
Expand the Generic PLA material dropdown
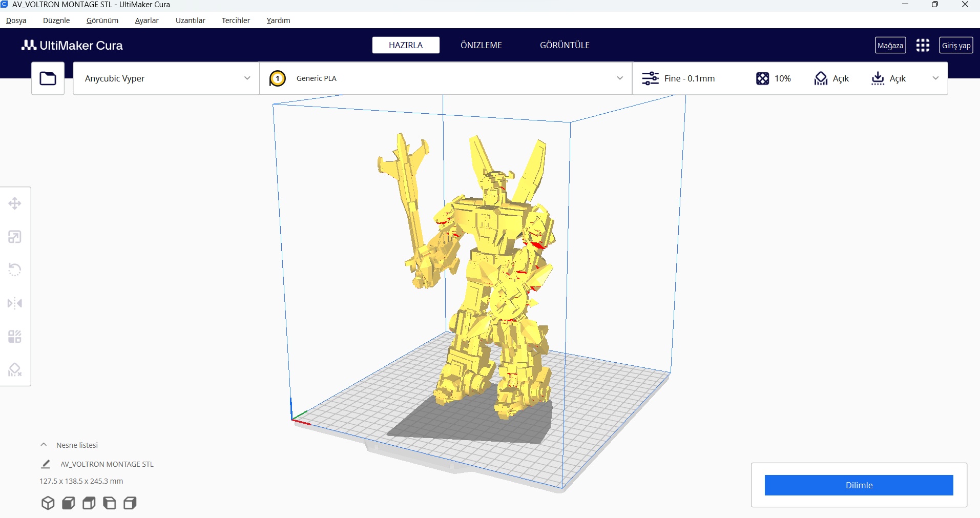[x=446, y=78]
